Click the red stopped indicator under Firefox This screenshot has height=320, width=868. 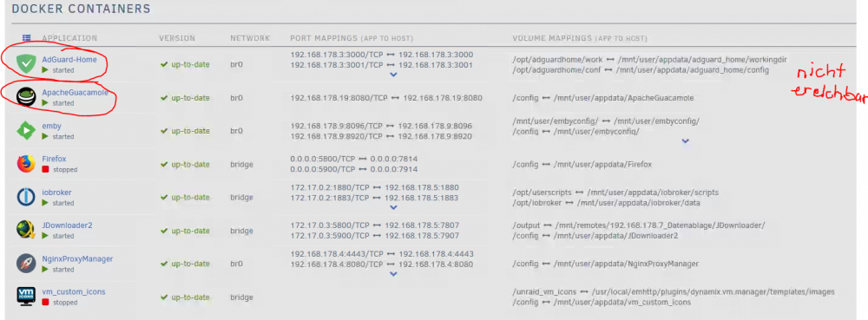coord(46,170)
